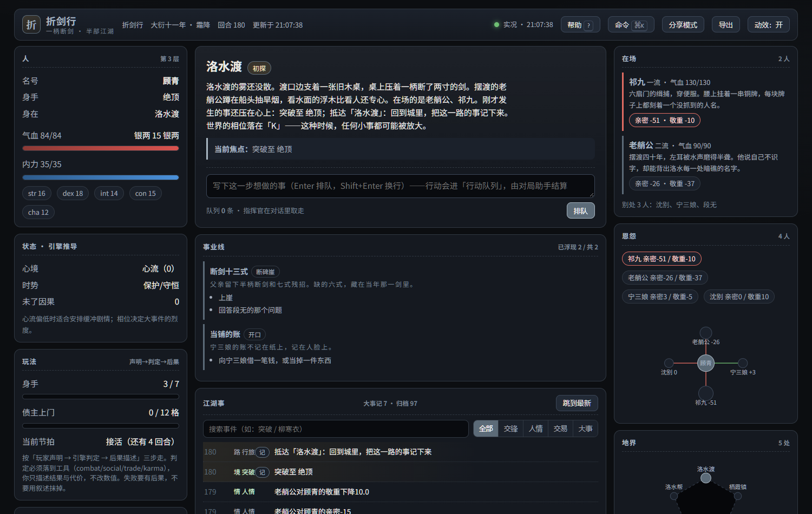Open the 帮助 help button
The height and width of the screenshot is (514, 812).
point(580,25)
